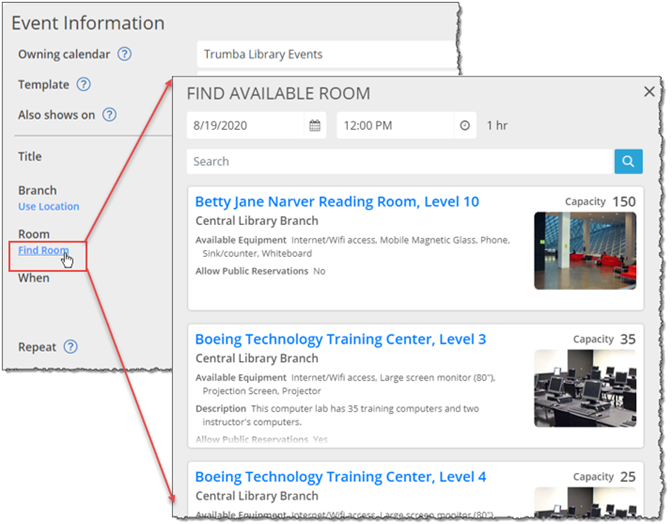Click Available Equipment under Betty Jane Narver
672x524 pixels.
tap(241, 240)
